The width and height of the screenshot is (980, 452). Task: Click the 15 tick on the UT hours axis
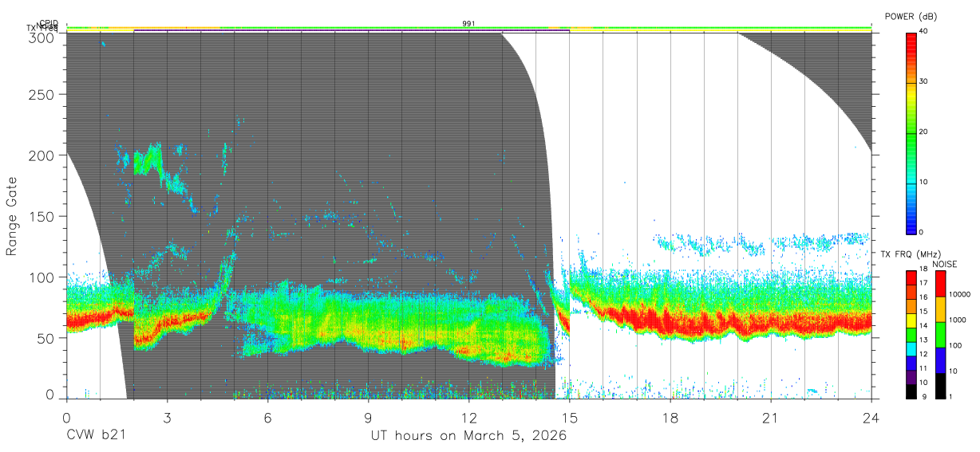click(x=569, y=418)
